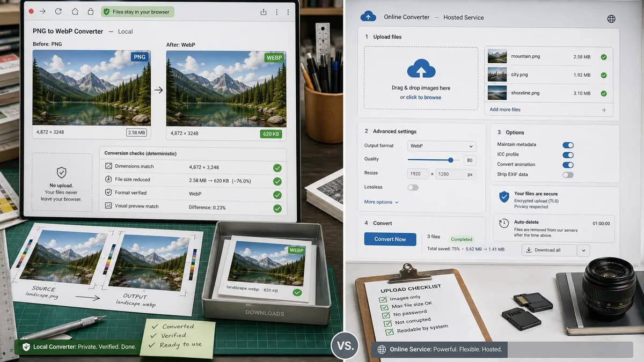Enable the Strip EXIF data toggle

pos(568,175)
